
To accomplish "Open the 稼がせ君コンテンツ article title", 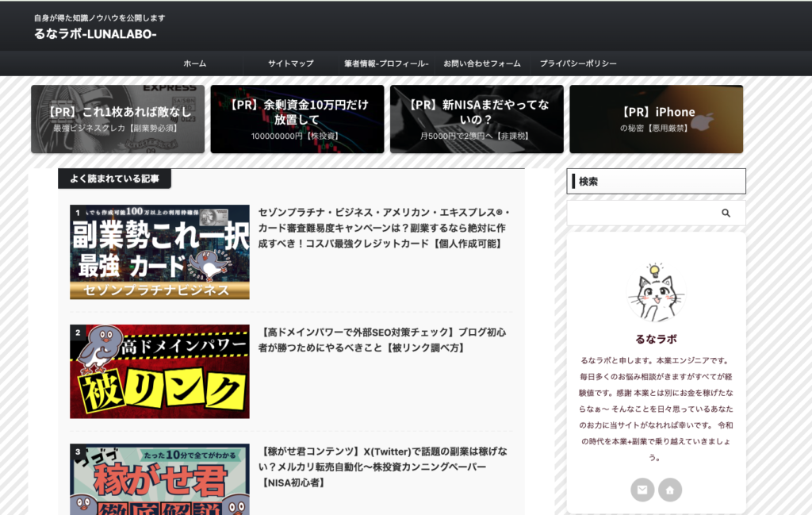I will [382, 467].
